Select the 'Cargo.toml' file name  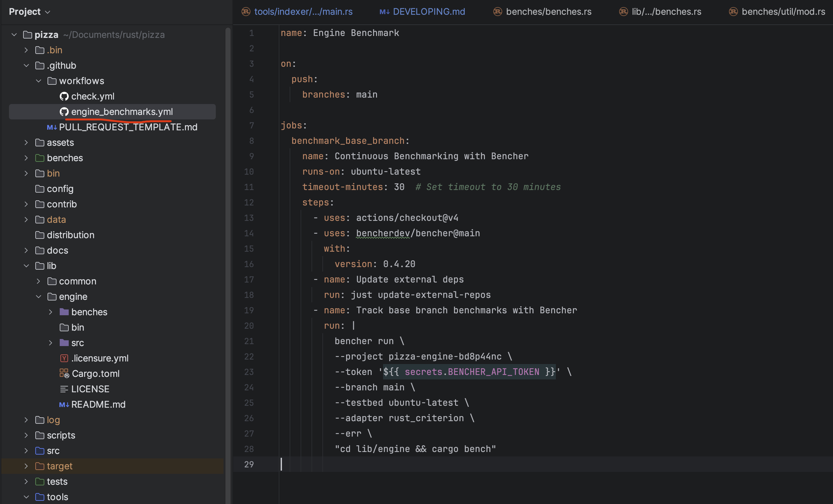coord(96,374)
